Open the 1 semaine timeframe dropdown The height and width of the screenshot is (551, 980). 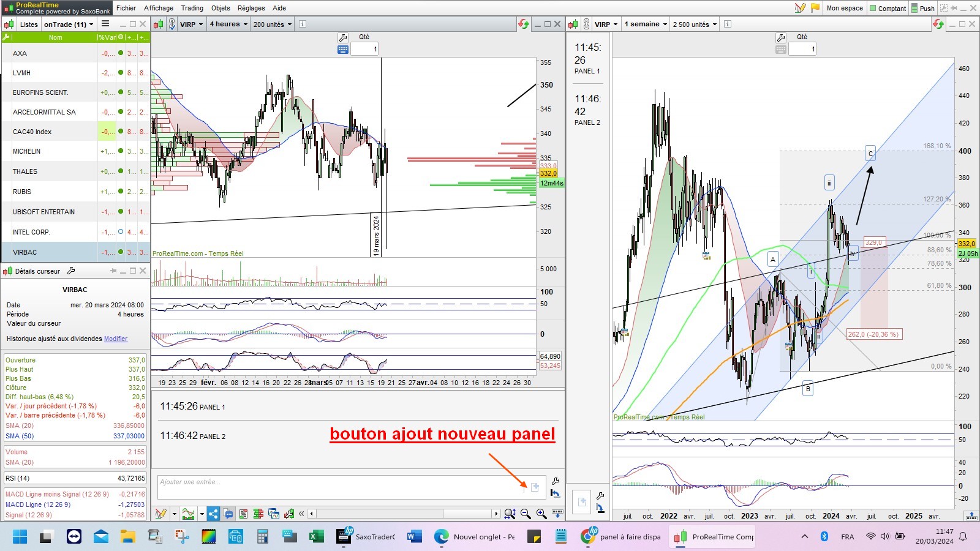(646, 24)
